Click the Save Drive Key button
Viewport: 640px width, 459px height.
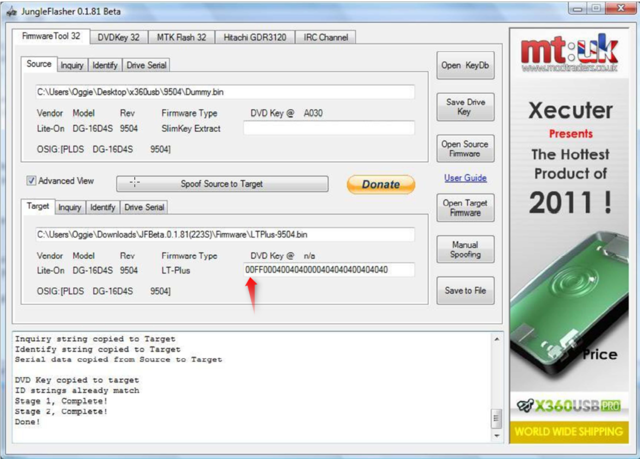pyautogui.click(x=465, y=107)
